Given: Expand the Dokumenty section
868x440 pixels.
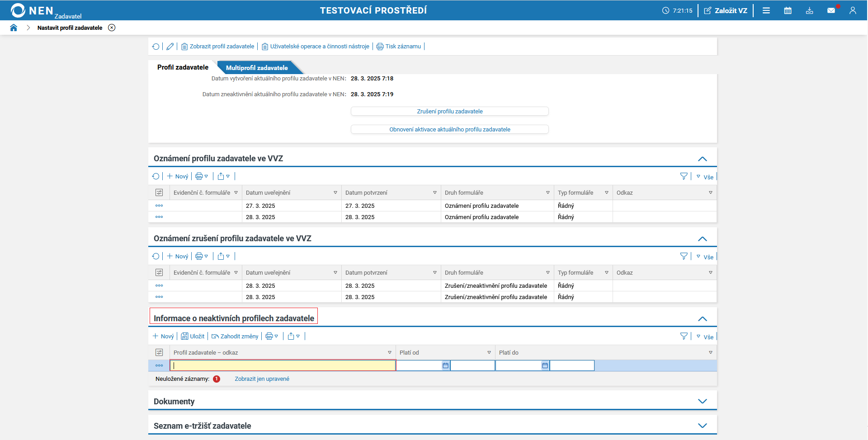Looking at the screenshot, I should [x=702, y=401].
